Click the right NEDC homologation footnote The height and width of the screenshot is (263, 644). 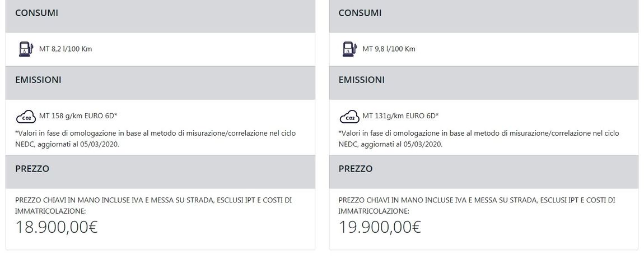click(x=479, y=139)
